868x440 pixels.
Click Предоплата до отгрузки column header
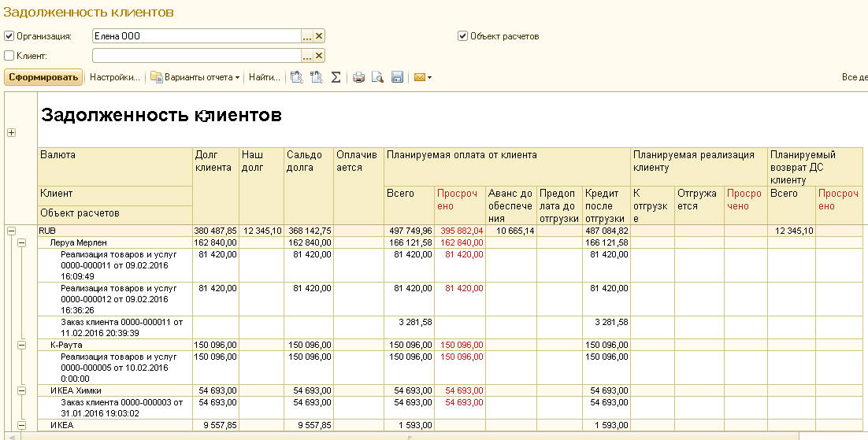[559, 206]
